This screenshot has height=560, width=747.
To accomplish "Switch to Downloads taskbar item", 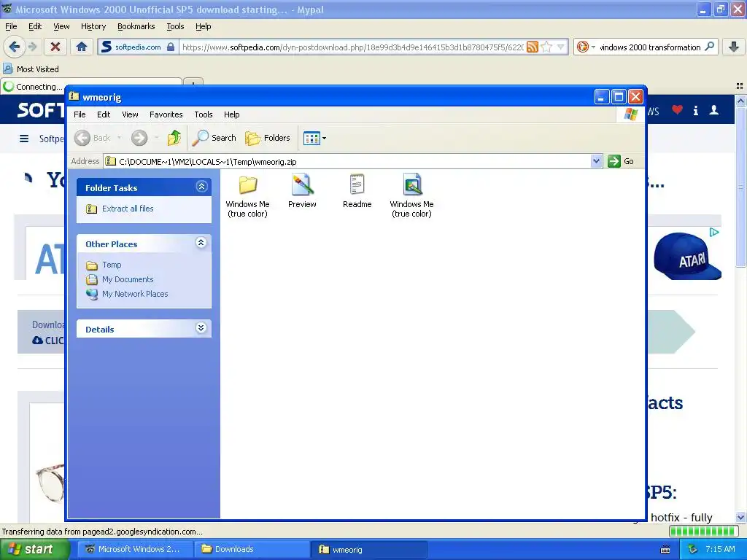I will pyautogui.click(x=252, y=550).
